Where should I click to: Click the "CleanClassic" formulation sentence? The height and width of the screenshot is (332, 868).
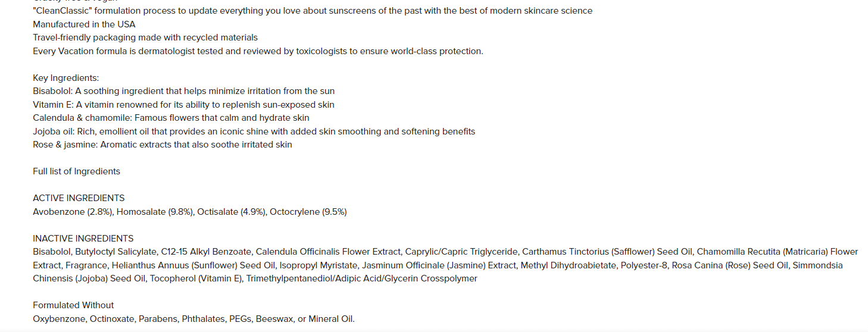coord(313,11)
